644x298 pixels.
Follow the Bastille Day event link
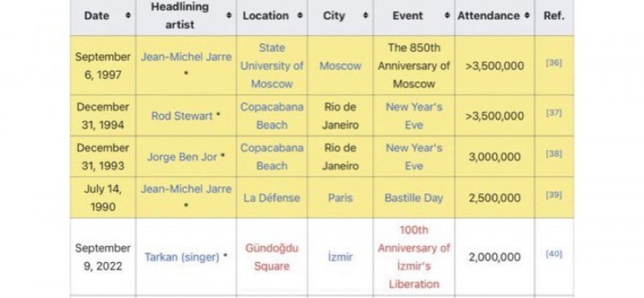413,198
